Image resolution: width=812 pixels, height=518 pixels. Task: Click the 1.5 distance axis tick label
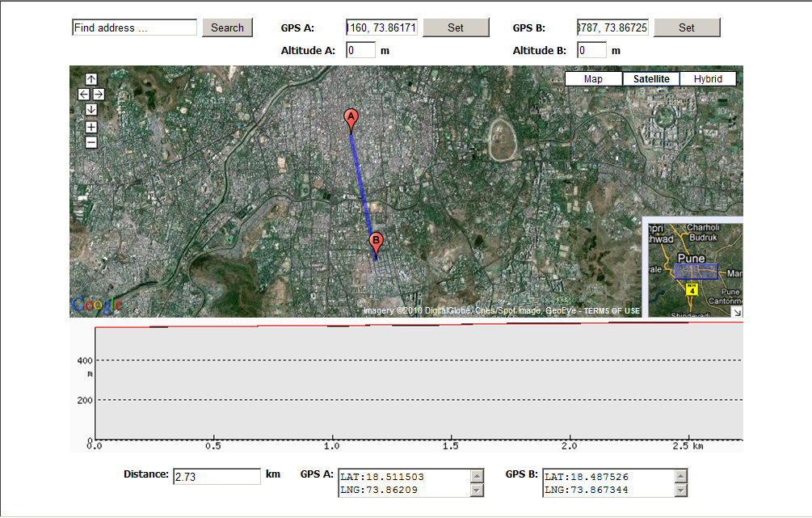pyautogui.click(x=451, y=446)
